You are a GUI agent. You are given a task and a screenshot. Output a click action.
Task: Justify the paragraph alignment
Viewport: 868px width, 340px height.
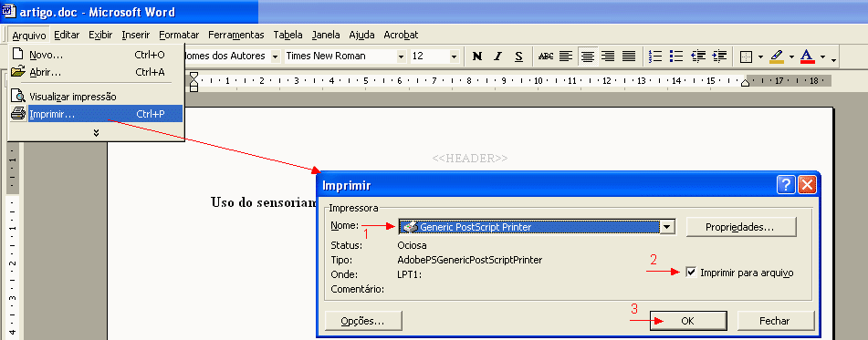pyautogui.click(x=629, y=56)
